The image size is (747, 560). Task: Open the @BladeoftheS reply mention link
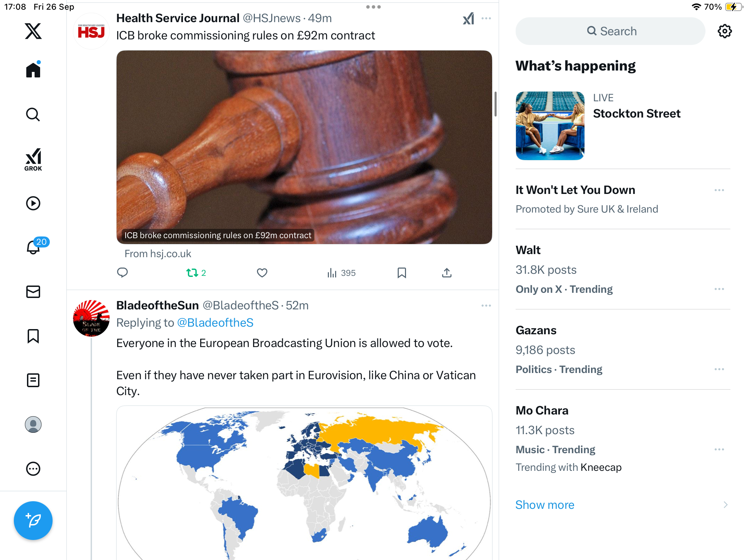[x=215, y=323]
